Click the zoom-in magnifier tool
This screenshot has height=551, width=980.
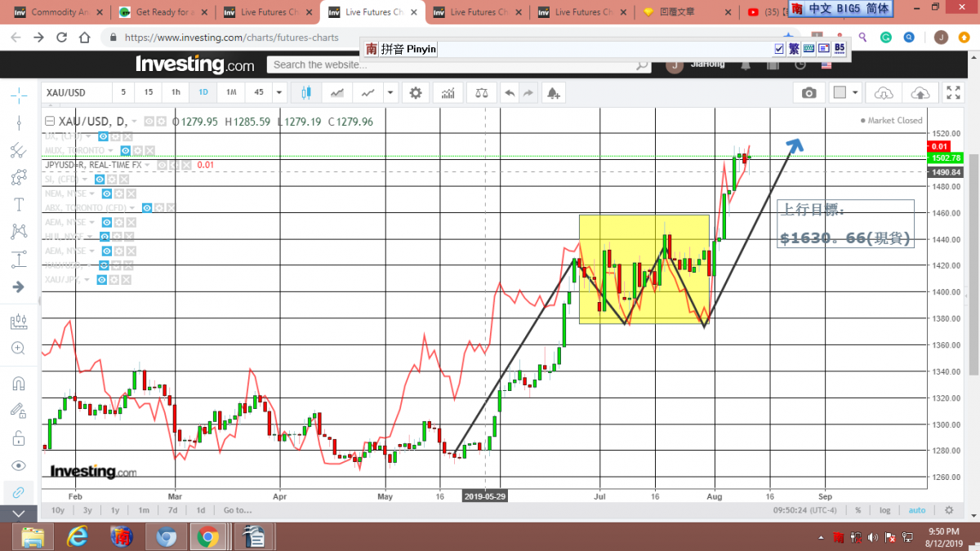coord(19,349)
